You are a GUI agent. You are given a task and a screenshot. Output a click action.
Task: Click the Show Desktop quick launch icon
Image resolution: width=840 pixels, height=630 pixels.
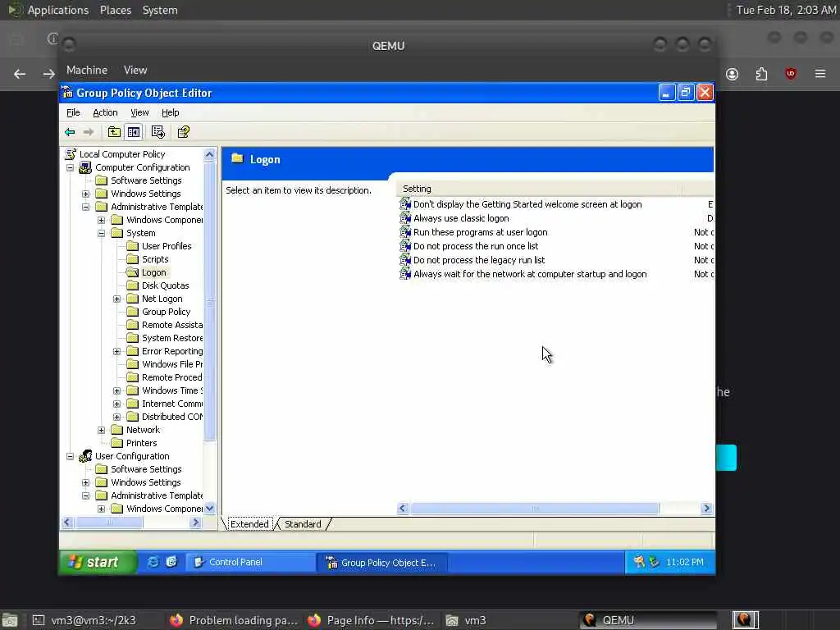click(171, 562)
